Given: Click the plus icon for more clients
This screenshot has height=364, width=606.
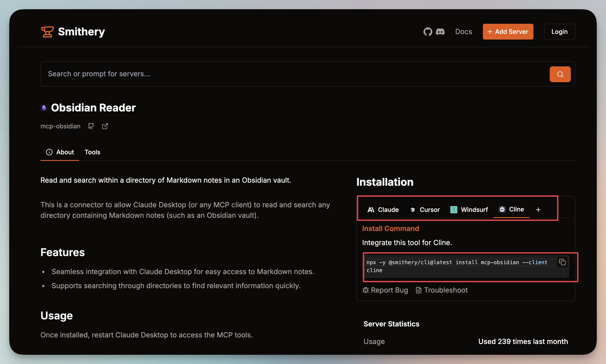Looking at the screenshot, I should pyautogui.click(x=538, y=210).
